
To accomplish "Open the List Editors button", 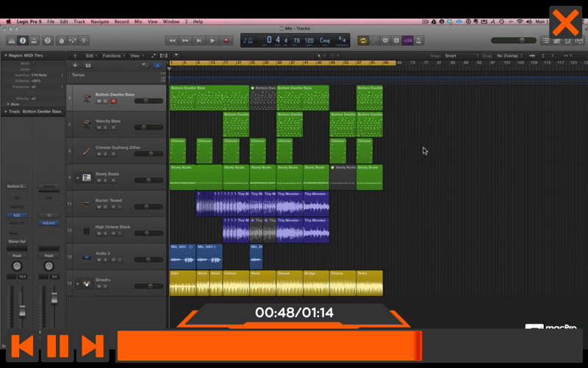I will [546, 40].
